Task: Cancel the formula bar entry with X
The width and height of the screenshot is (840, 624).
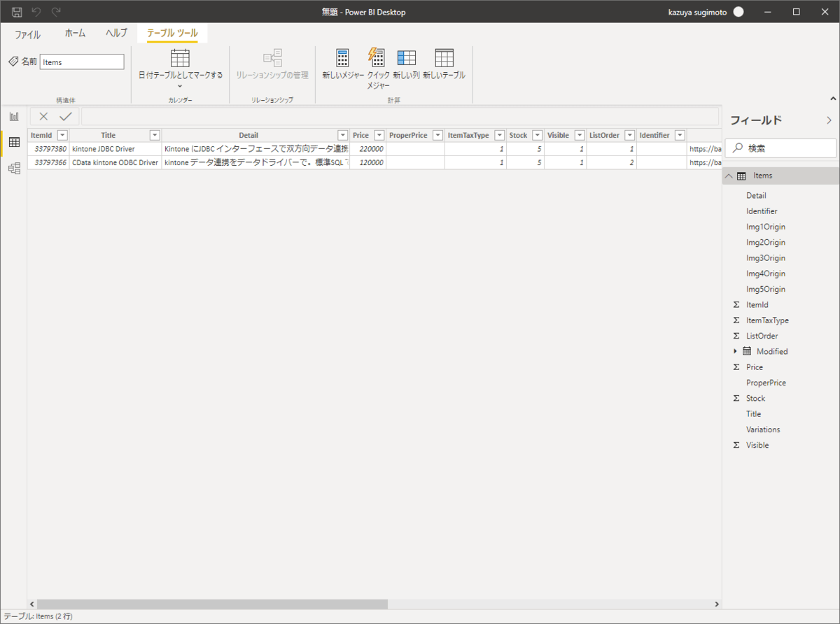Action: click(x=43, y=117)
